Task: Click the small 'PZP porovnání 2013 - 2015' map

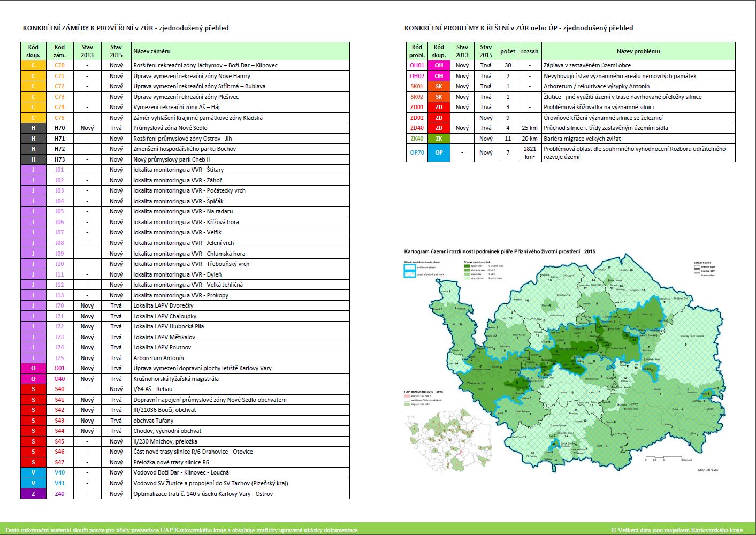Action: 447,440
